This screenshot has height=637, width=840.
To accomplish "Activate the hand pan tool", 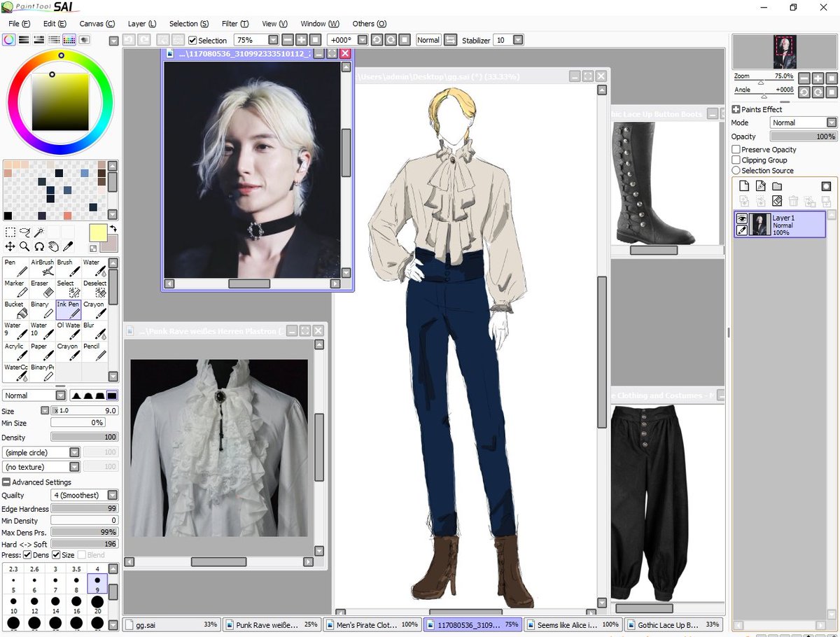I will 53,246.
